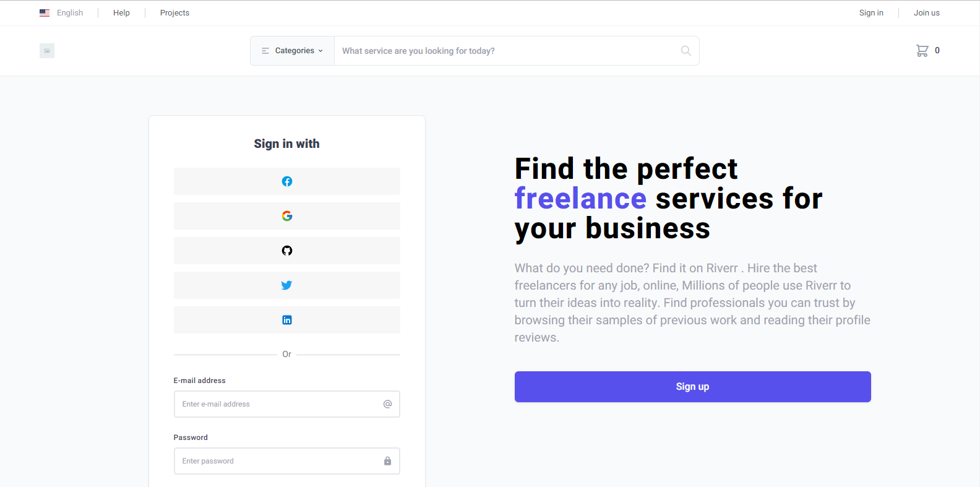Viewport: 980px width, 487px height.
Task: Expand the Categories dropdown
Action: pyautogui.click(x=292, y=51)
